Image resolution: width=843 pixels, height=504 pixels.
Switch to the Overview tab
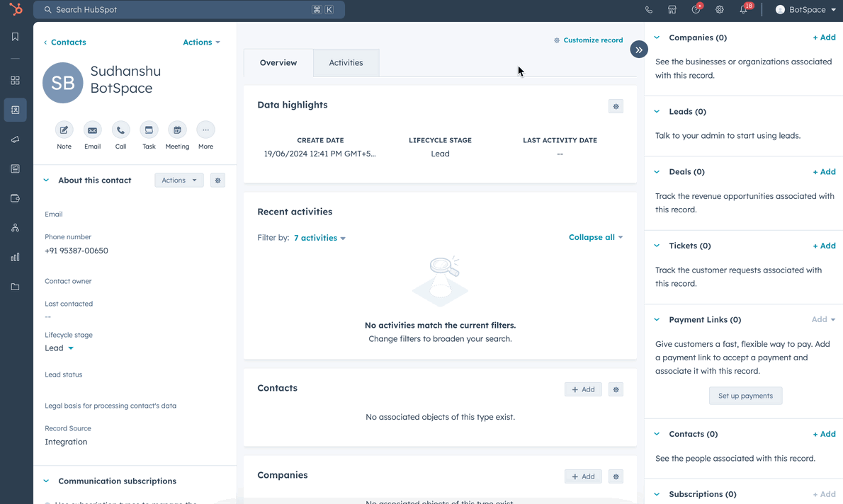278,63
